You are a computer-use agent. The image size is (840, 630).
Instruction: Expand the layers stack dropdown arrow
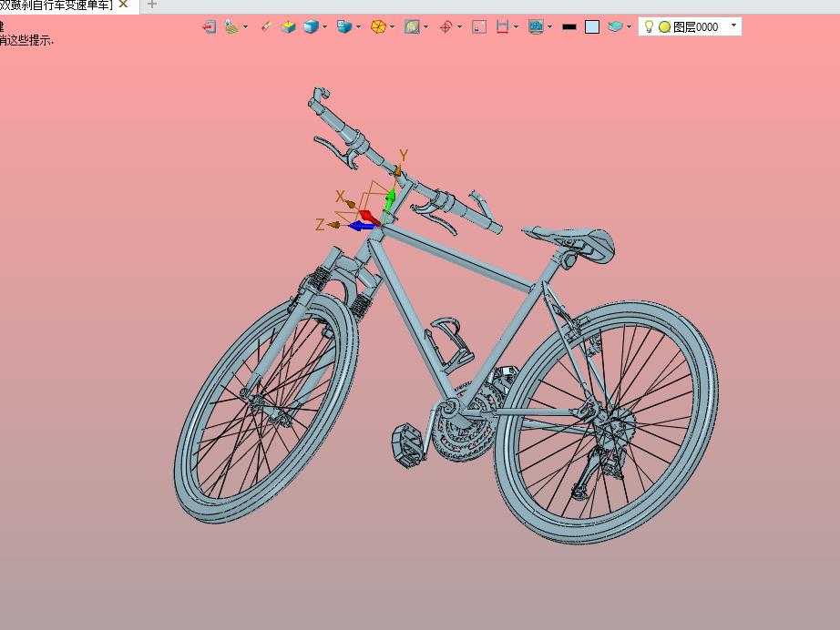[x=629, y=26]
